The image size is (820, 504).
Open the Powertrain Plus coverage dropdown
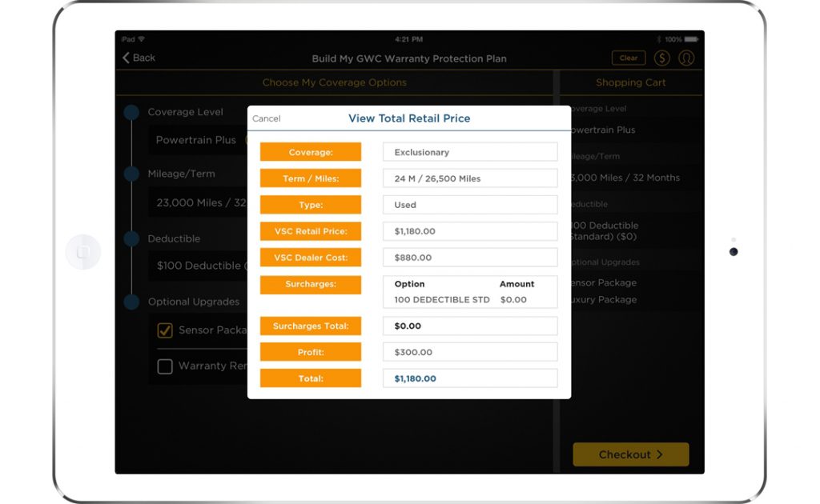[197, 140]
